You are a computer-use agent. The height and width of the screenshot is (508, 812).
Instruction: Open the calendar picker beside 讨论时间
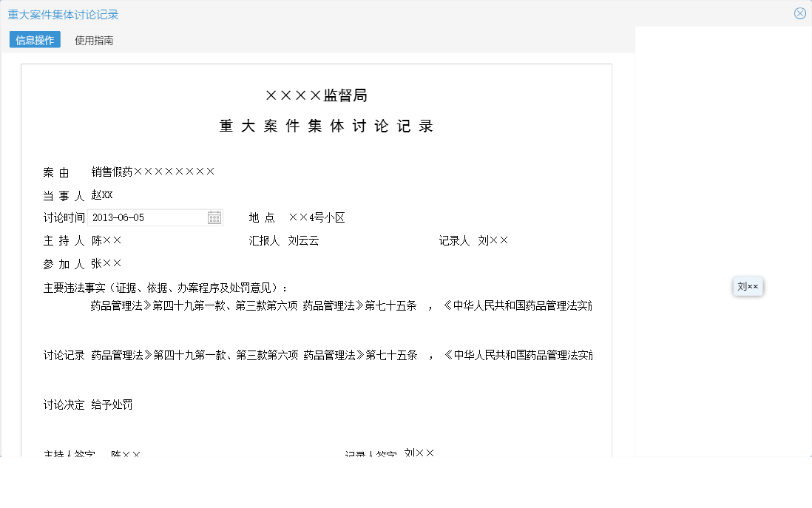(214, 217)
